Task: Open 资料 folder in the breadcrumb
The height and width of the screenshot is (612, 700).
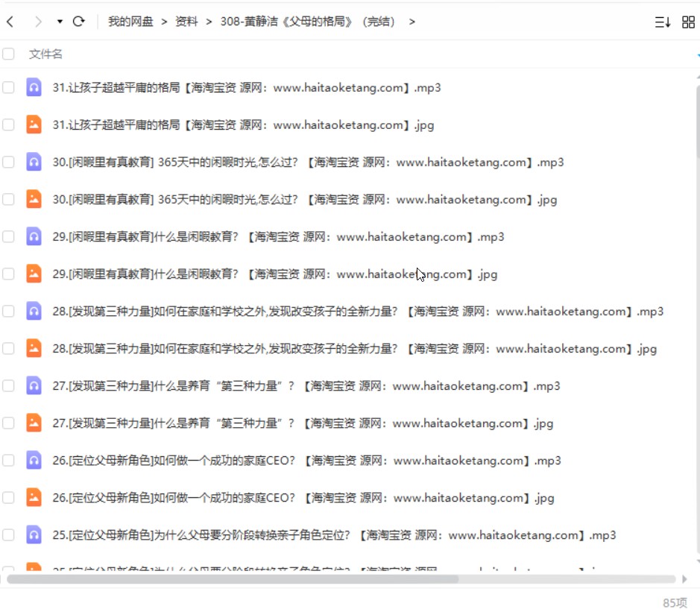Action: 186,22
